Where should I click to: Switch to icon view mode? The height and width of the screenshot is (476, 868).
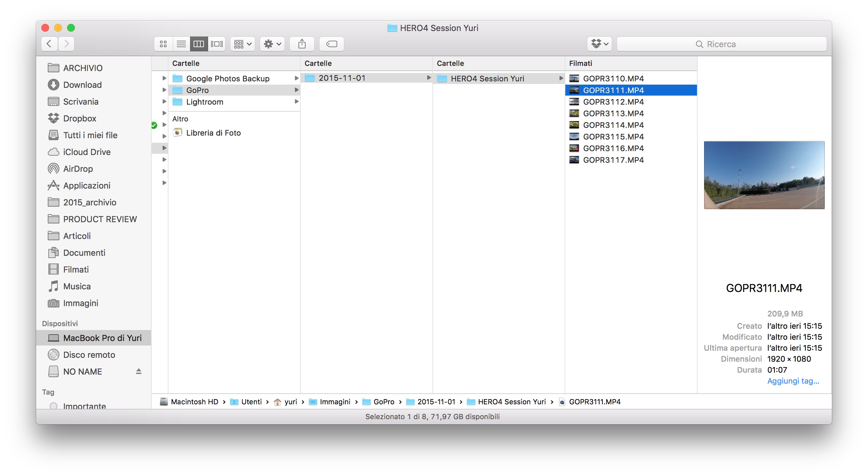point(163,44)
